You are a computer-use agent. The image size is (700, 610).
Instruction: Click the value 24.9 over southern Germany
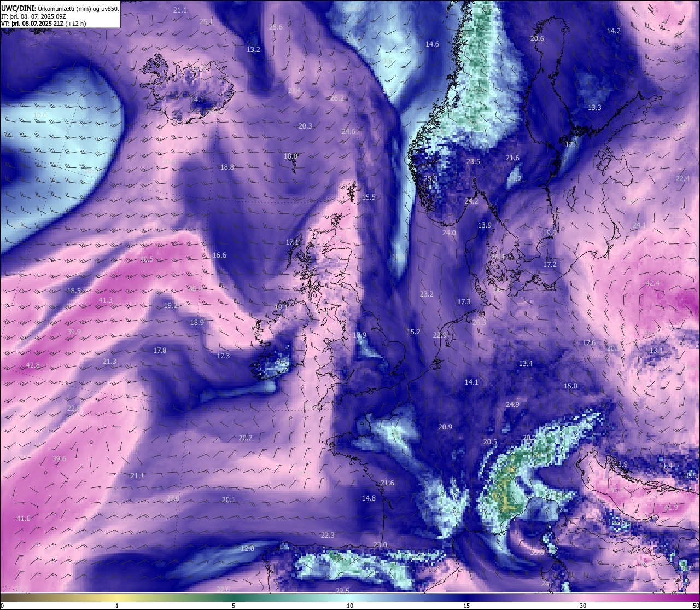(x=512, y=404)
